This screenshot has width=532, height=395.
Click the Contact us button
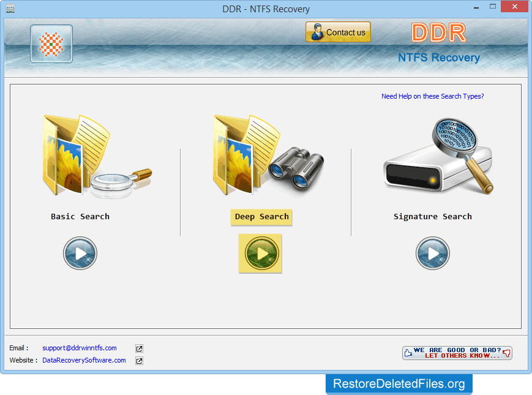(x=338, y=32)
